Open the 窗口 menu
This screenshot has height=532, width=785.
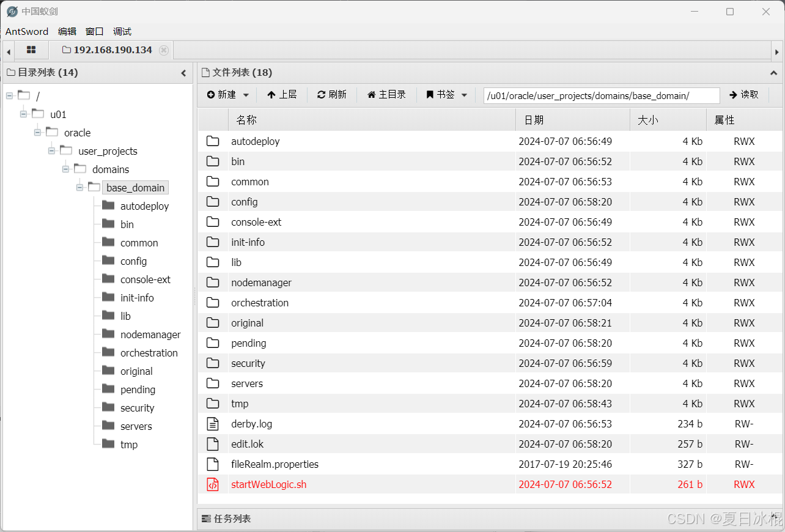[x=95, y=31]
